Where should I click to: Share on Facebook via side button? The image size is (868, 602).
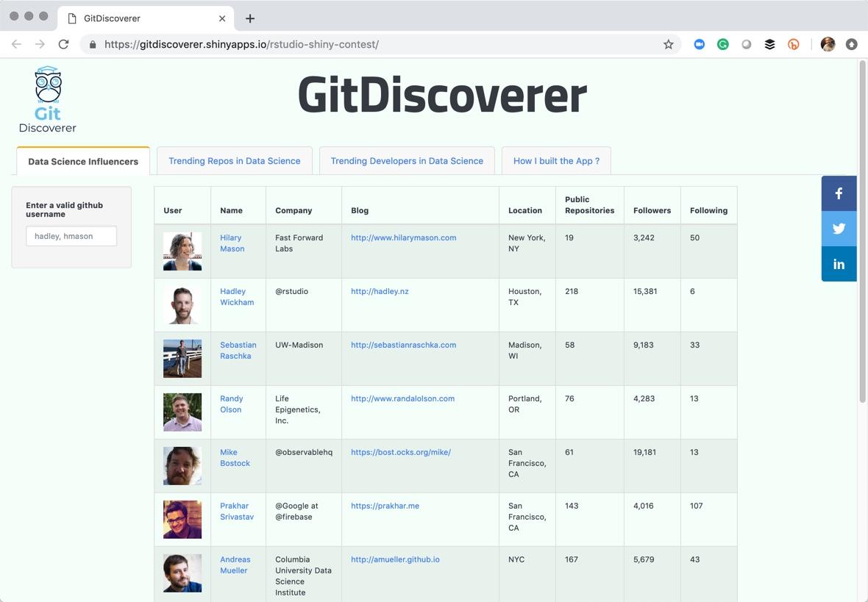tap(839, 193)
